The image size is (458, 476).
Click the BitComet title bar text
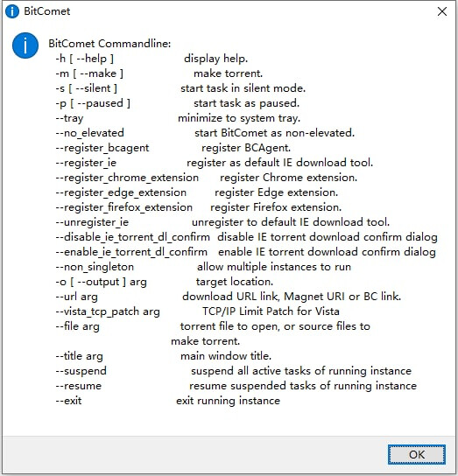click(46, 11)
